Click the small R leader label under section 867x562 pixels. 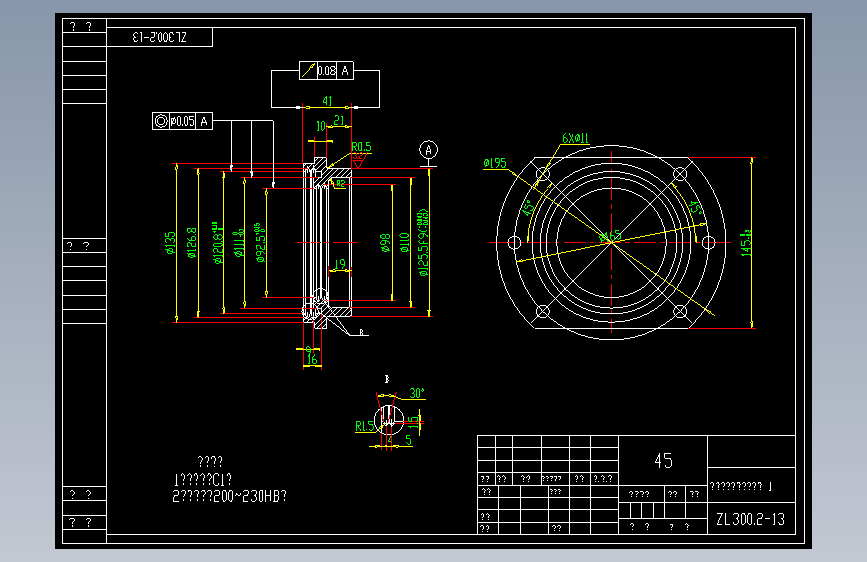coord(362,332)
